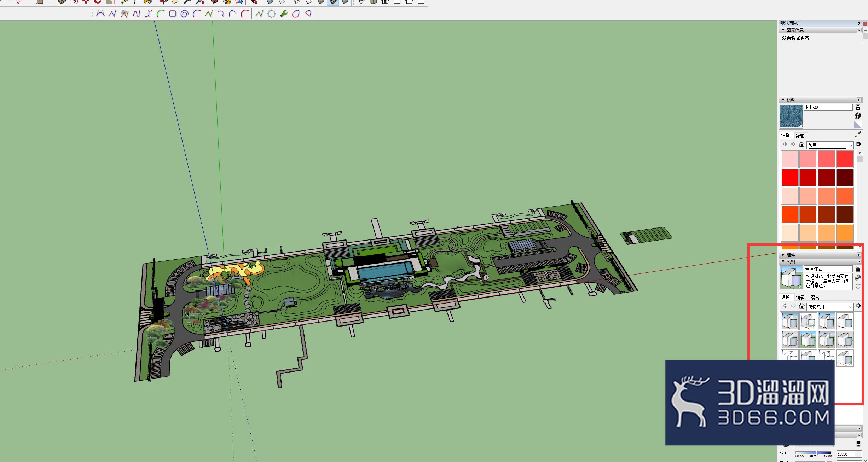This screenshot has width=868, height=462.
Task: Click create new style icon
Action: tap(858, 278)
